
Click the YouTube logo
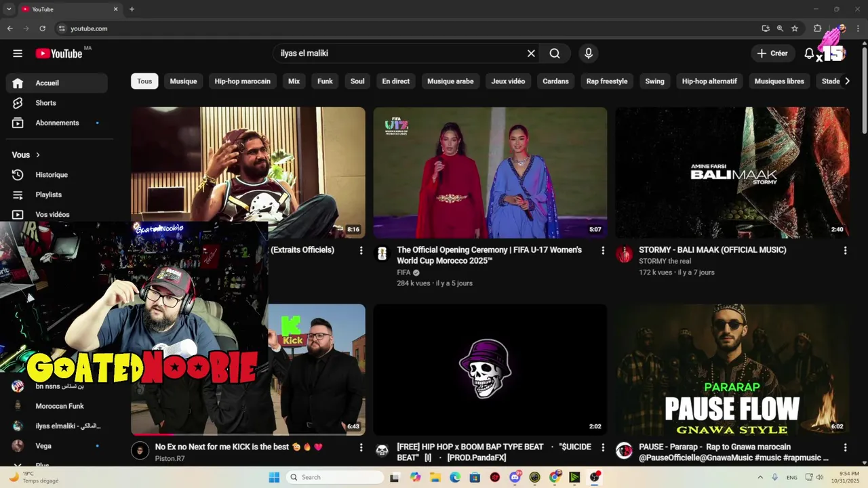pyautogui.click(x=59, y=54)
